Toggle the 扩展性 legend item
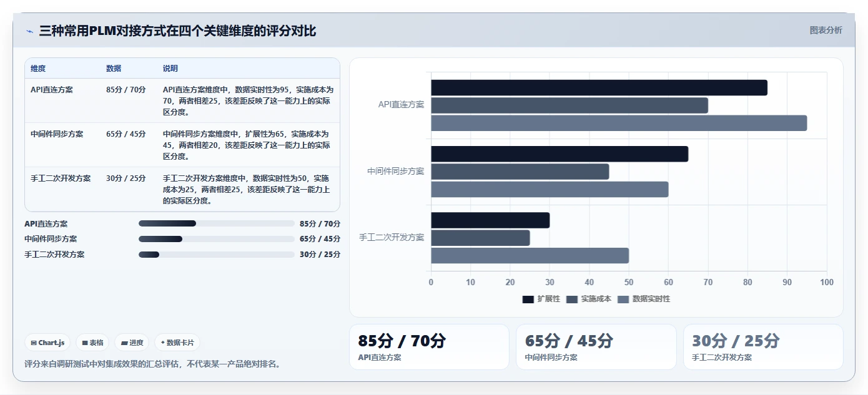 541,299
